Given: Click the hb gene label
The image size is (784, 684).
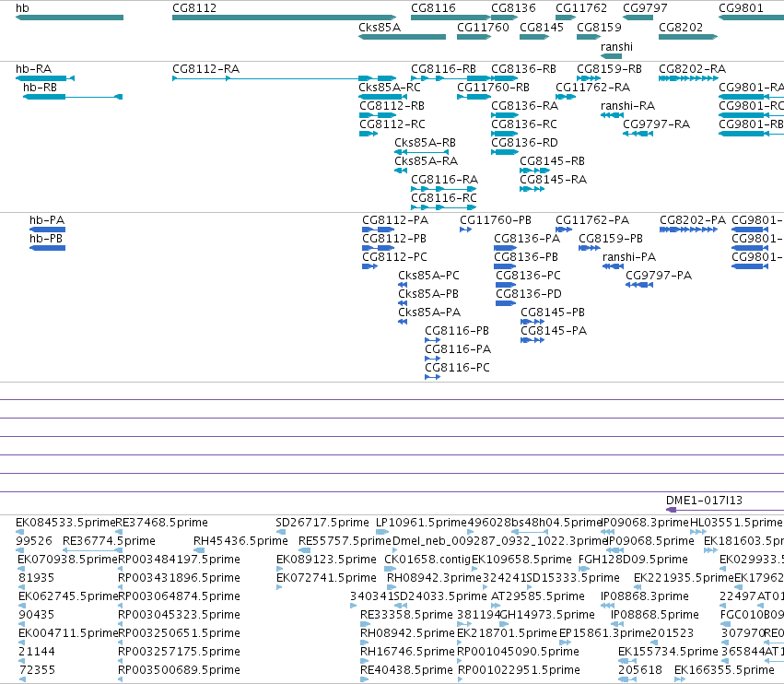Looking at the screenshot, I should click(22, 8).
